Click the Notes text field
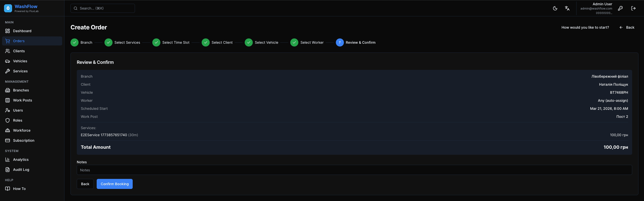The image size is (644, 201). 354,170
